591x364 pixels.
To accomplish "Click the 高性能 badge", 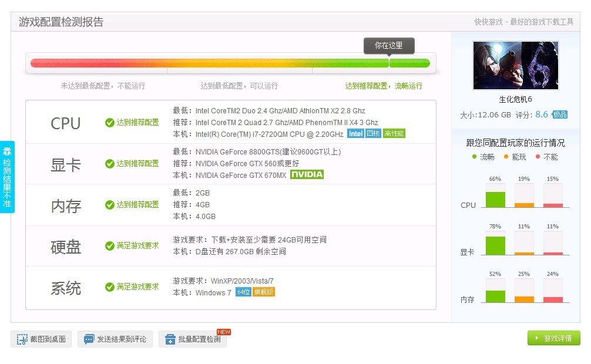I will tap(394, 133).
